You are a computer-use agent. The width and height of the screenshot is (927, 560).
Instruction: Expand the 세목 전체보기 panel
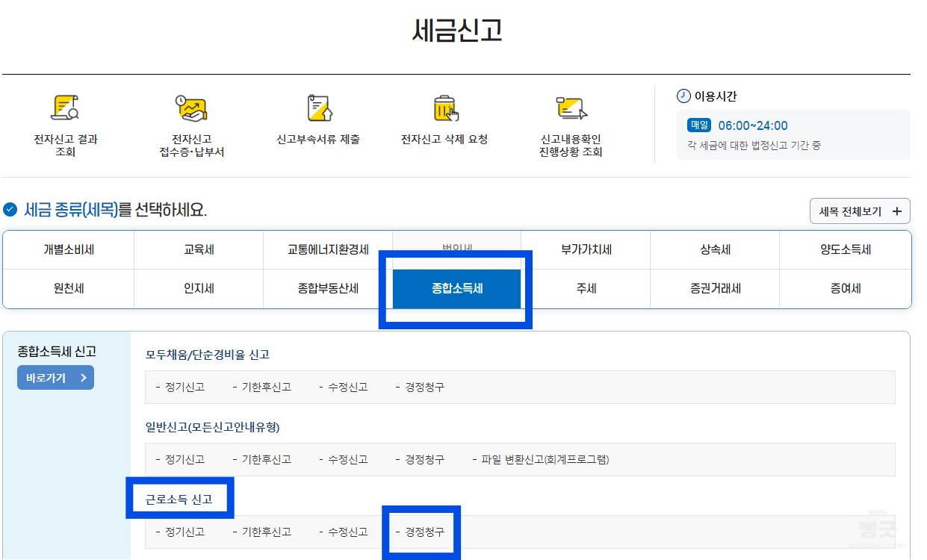(860, 211)
